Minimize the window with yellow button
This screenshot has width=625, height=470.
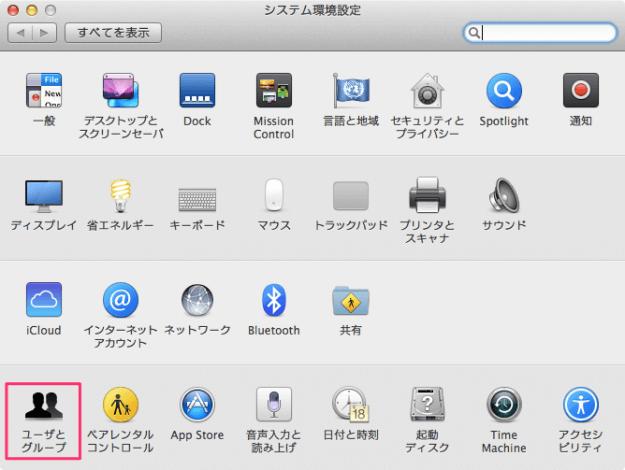(32, 10)
